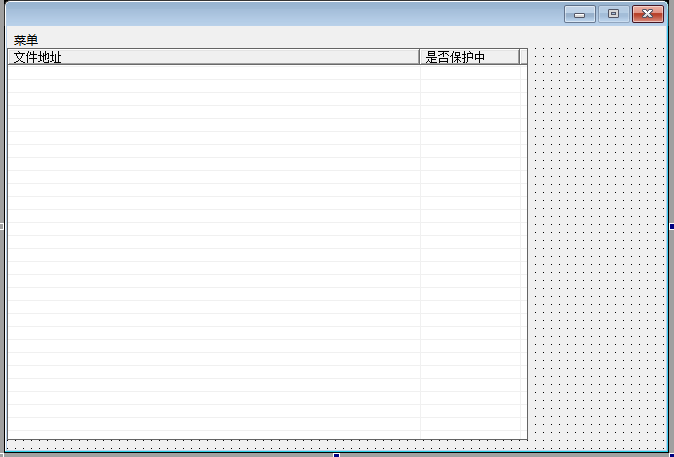Open the 菜单 menu
This screenshot has height=457, width=674.
coord(26,40)
